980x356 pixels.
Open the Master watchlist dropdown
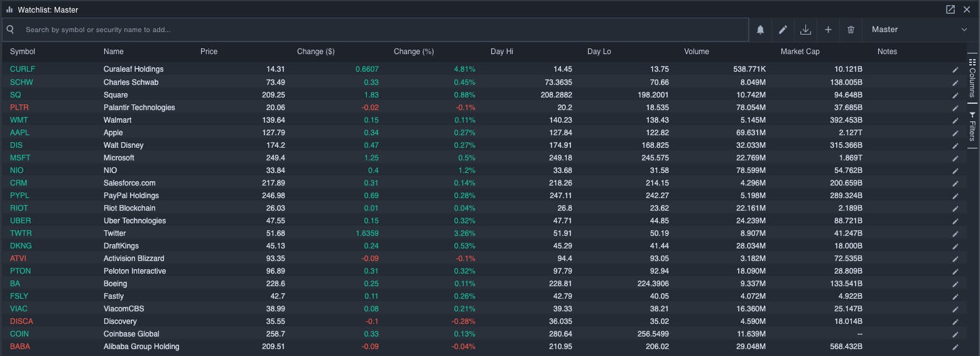pyautogui.click(x=919, y=30)
